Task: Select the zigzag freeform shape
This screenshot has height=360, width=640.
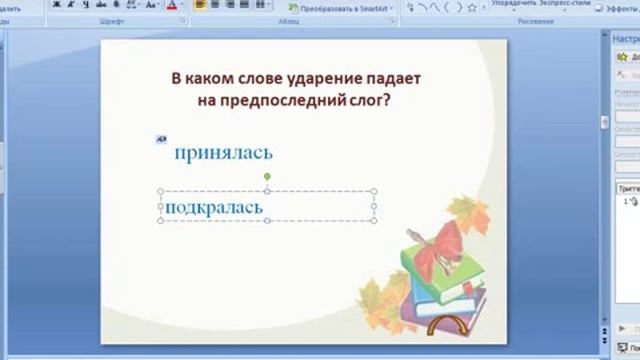Action: (435, 7)
